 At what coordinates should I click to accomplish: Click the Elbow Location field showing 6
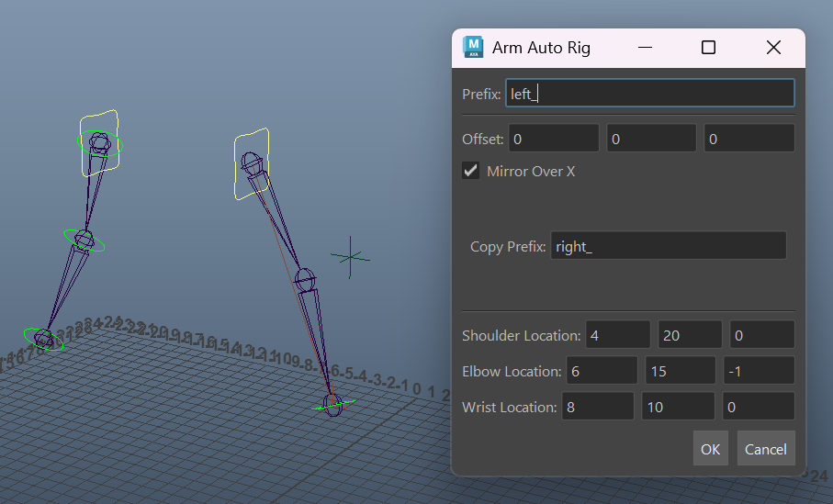point(602,370)
